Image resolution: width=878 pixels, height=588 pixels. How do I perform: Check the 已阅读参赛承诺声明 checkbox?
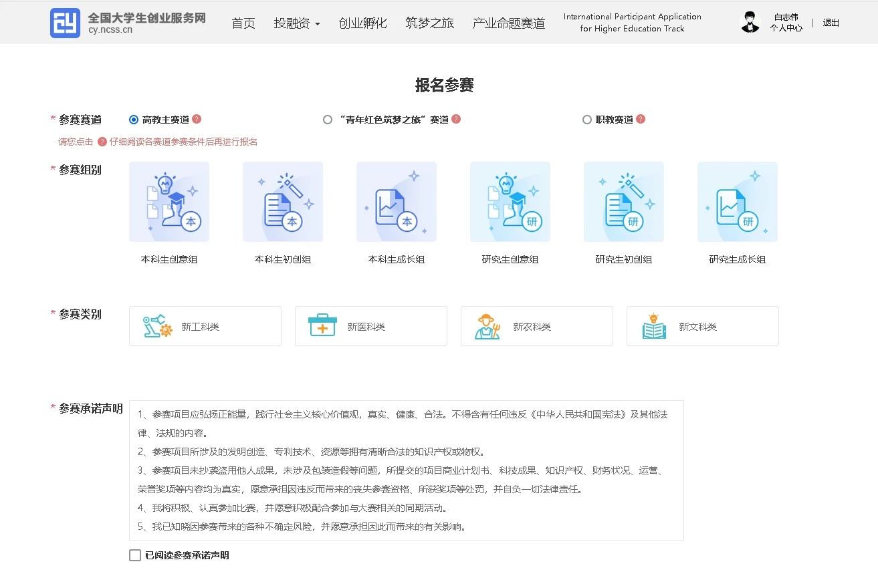tap(135, 555)
